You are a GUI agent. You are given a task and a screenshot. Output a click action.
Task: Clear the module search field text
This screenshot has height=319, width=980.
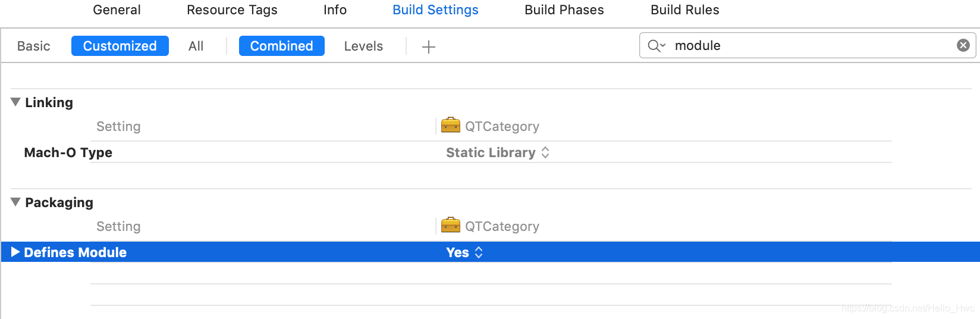(x=963, y=45)
